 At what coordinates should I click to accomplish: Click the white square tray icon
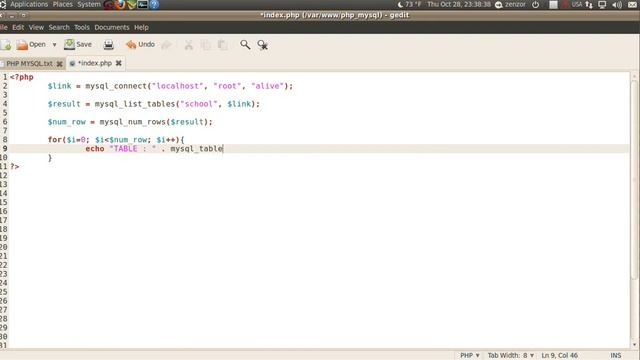tap(553, 4)
